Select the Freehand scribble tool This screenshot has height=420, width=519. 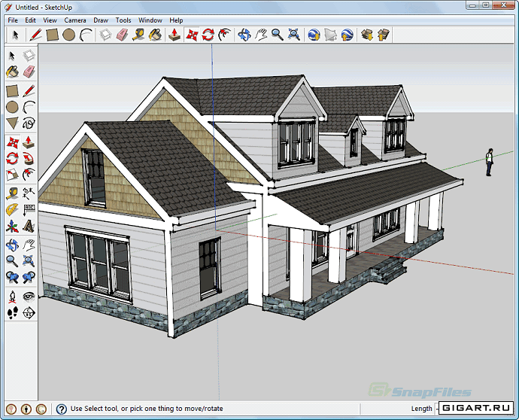(x=29, y=123)
